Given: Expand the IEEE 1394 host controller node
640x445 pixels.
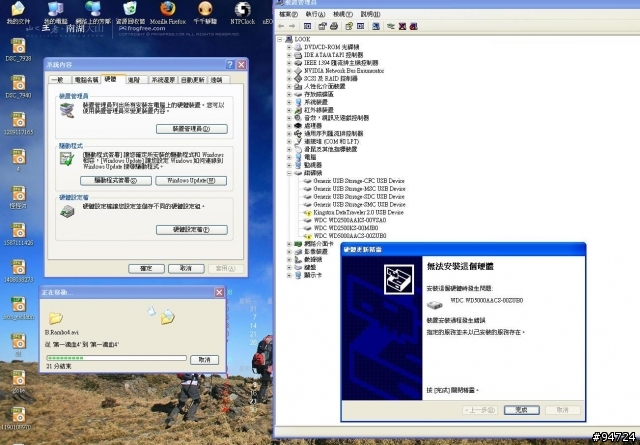Looking at the screenshot, I should click(x=289, y=63).
